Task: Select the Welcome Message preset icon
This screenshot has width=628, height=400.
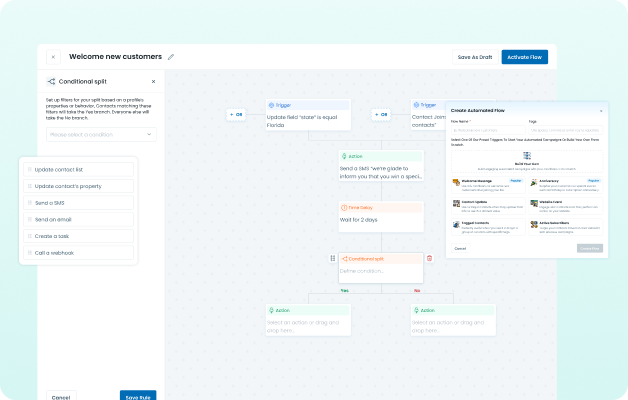Action: (x=456, y=184)
